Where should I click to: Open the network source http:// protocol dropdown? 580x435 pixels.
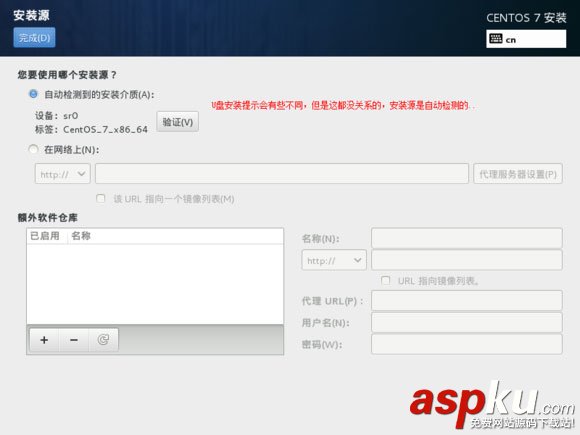(63, 173)
